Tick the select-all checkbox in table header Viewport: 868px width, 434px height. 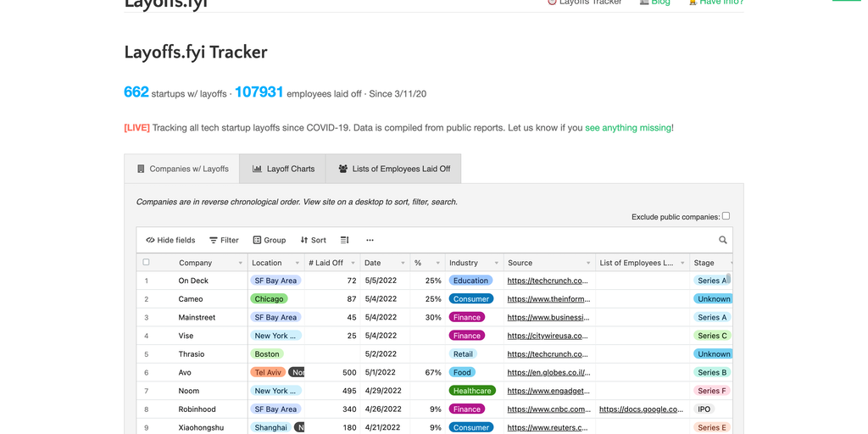146,263
